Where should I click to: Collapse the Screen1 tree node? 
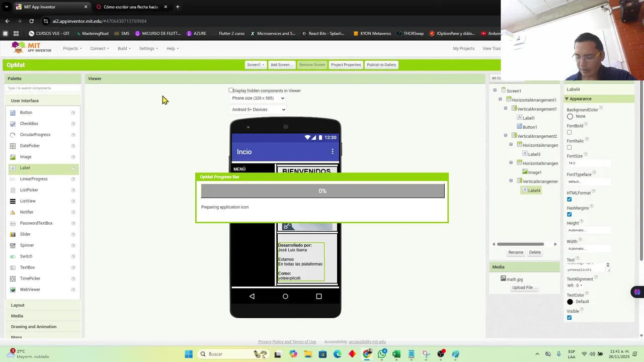pyautogui.click(x=495, y=90)
